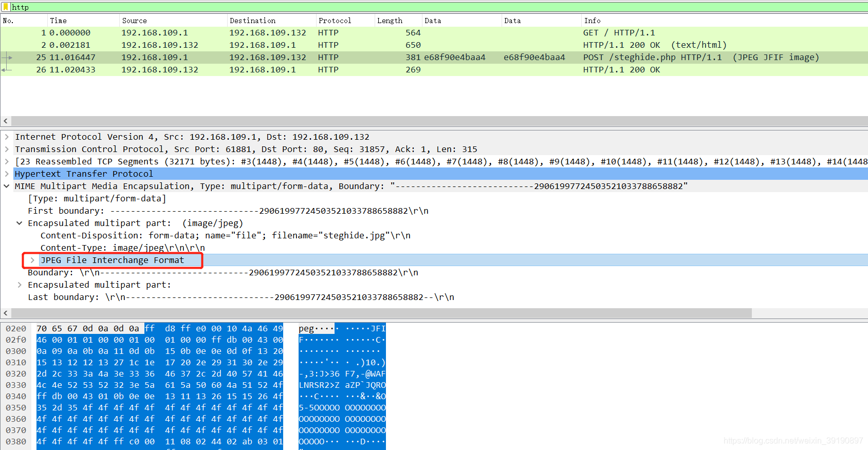The width and height of the screenshot is (868, 450).
Task: Select packet 26 HTTP/1.1 200 OK
Action: point(434,69)
